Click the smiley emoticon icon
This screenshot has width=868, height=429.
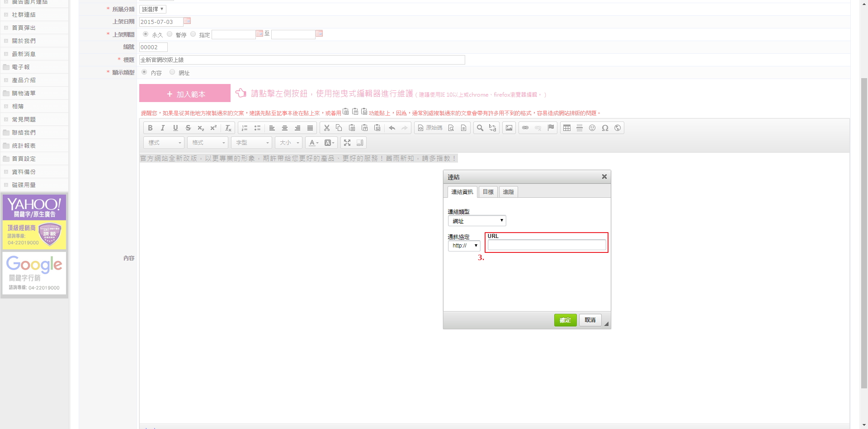pos(592,128)
